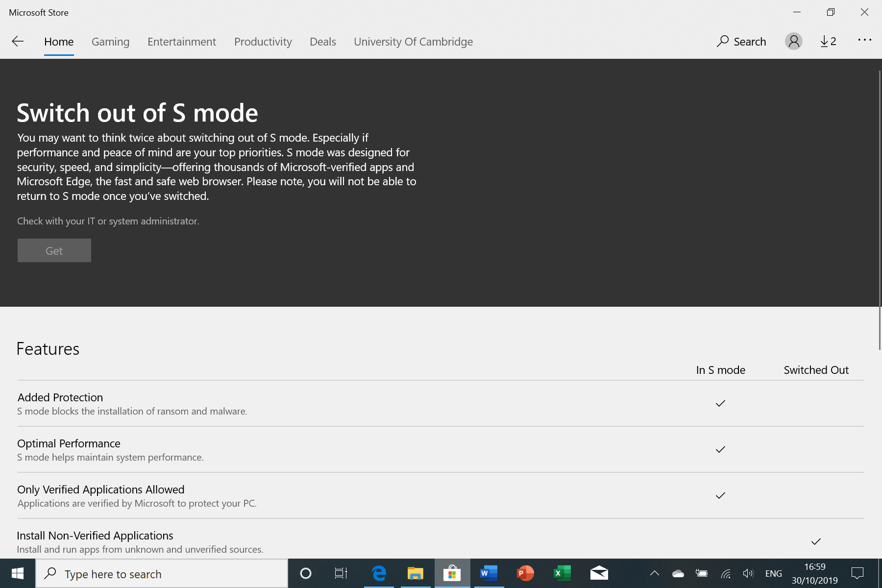The height and width of the screenshot is (588, 882).
Task: Click the Switched Out column header
Action: pos(816,370)
